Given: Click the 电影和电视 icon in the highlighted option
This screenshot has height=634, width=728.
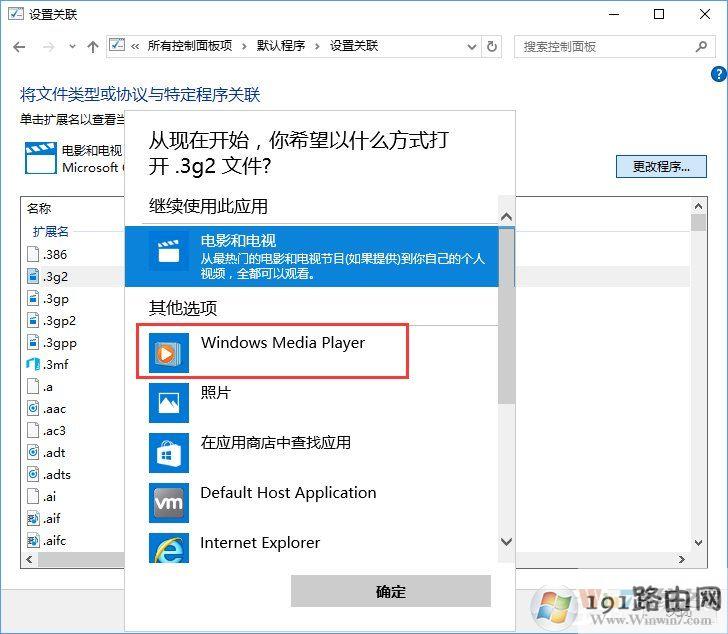Looking at the screenshot, I should click(x=169, y=251).
